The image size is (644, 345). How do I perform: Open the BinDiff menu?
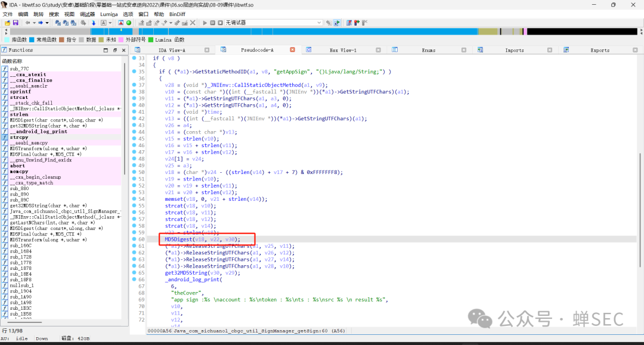coord(178,14)
